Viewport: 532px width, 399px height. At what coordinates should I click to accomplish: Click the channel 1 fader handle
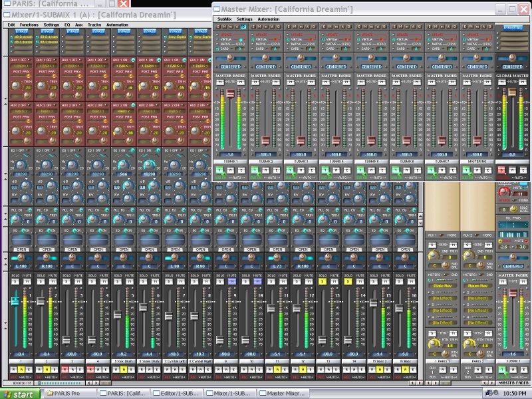pyautogui.click(x=15, y=301)
